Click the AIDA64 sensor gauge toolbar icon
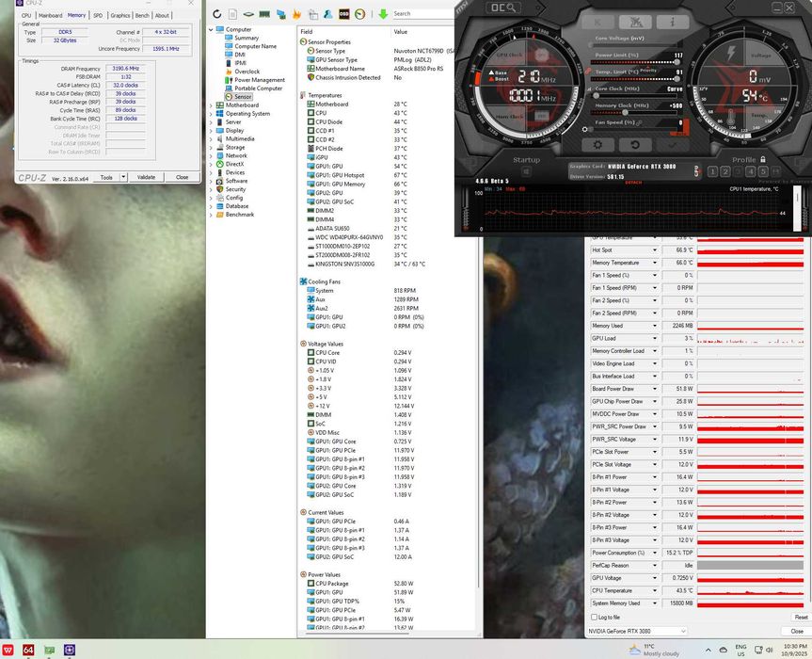The height and width of the screenshot is (659, 812). pos(360,14)
